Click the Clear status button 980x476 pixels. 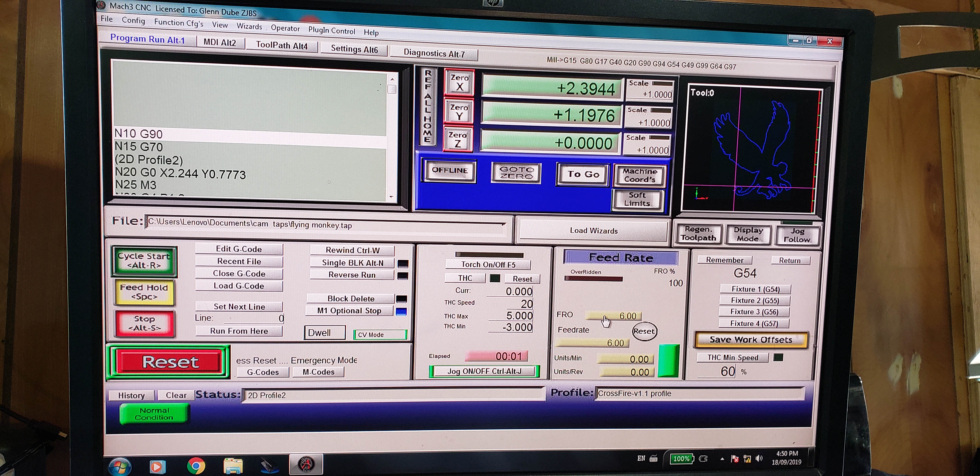coord(176,395)
